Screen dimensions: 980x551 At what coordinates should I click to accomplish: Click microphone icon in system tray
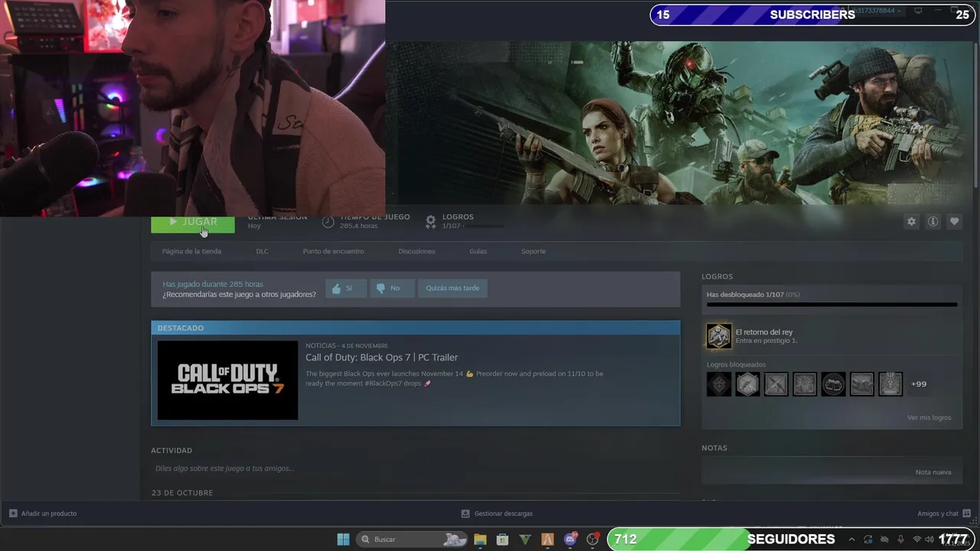901,540
